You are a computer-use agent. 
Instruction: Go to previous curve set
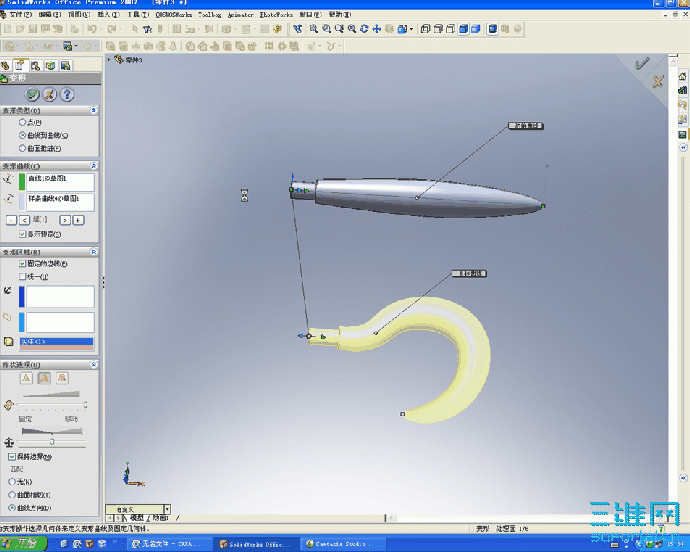(x=25, y=220)
